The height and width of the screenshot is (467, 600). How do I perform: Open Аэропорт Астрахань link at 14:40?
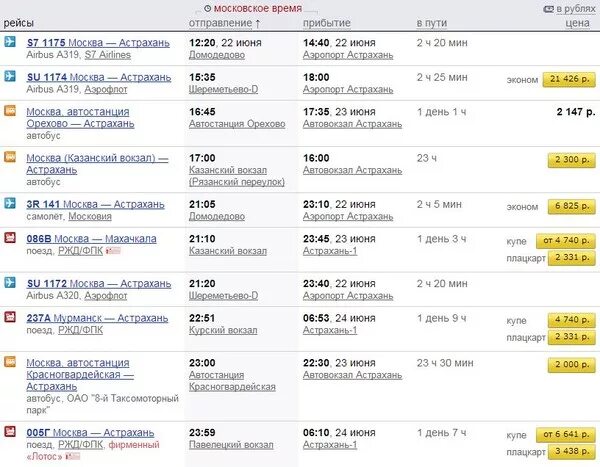coord(348,55)
